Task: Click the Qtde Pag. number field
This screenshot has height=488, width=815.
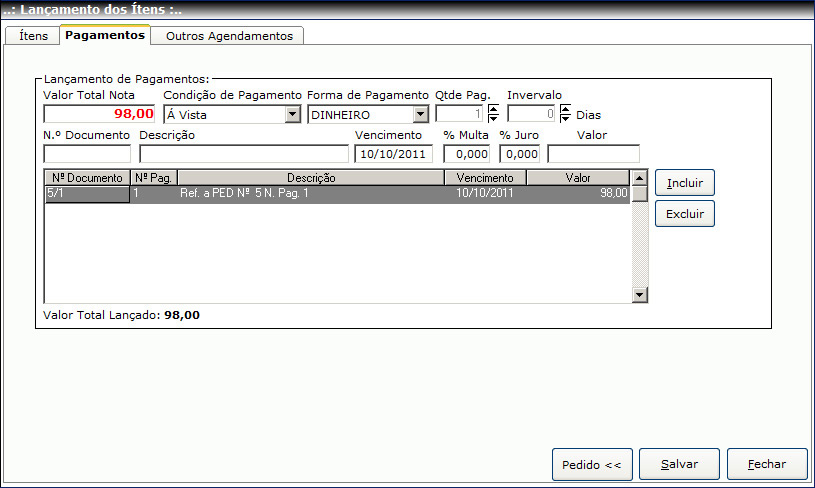Action: coord(459,113)
